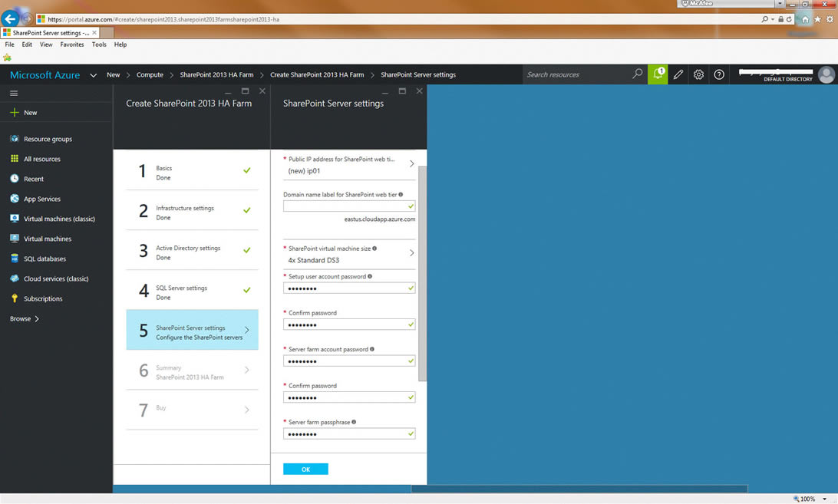Screen dimensions: 838x504
Task: Click the Server farm account password field
Action: point(349,361)
